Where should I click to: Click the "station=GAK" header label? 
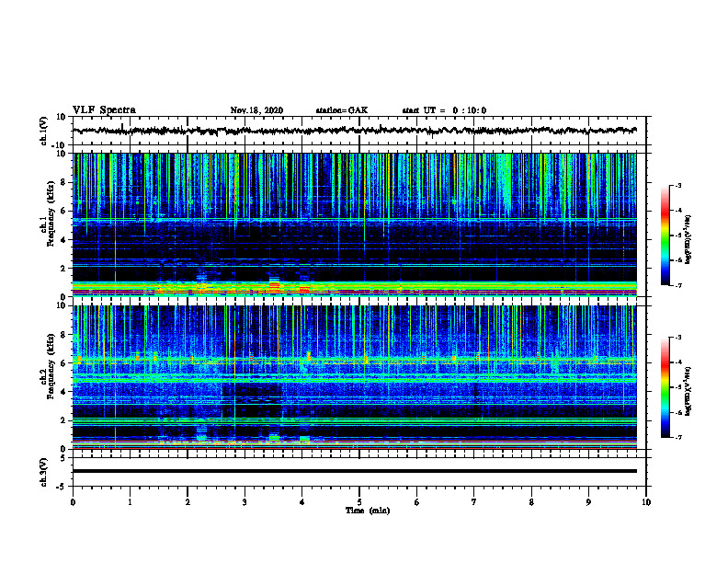click(x=342, y=110)
